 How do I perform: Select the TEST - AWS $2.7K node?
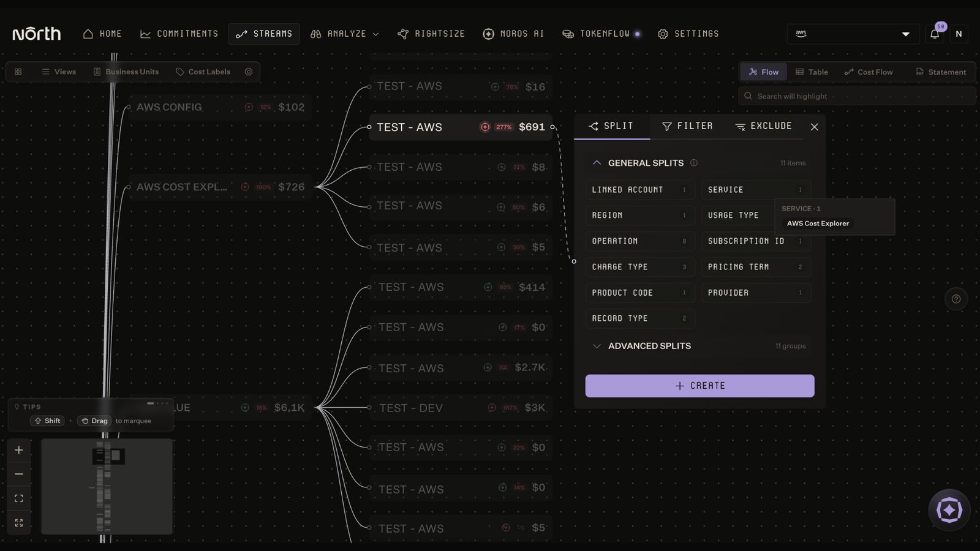click(x=461, y=368)
